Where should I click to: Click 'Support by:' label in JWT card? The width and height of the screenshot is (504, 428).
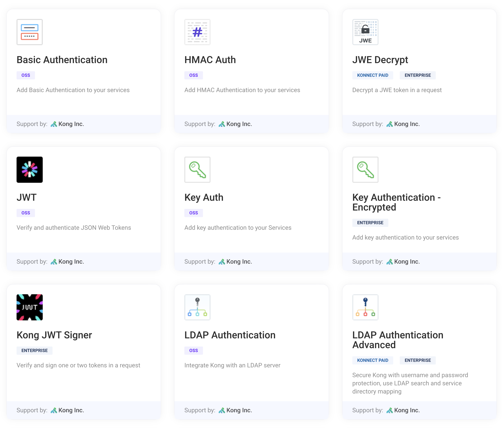click(32, 262)
